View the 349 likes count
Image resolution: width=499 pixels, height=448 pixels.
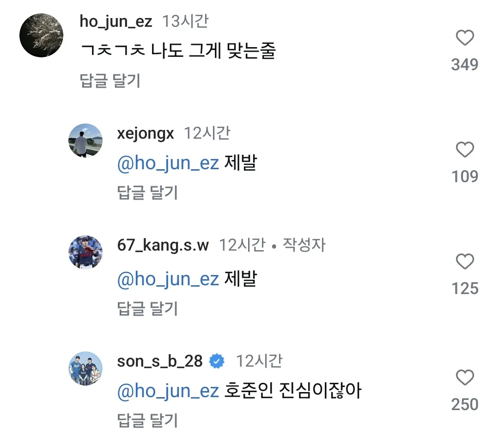[465, 65]
